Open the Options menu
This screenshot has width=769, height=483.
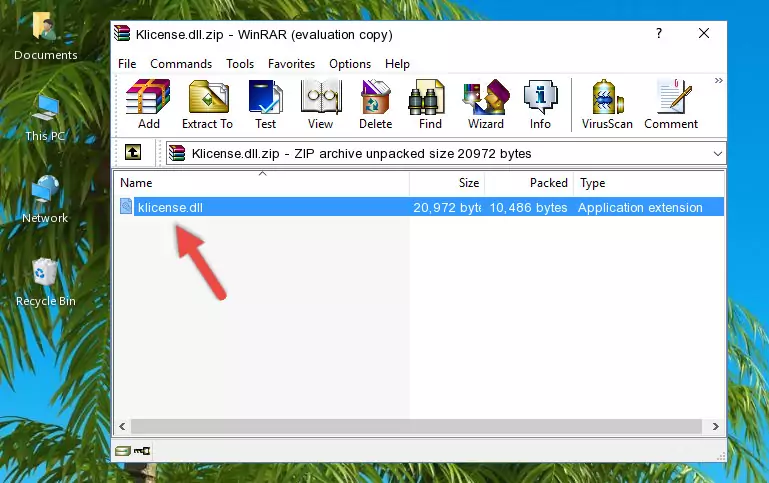coord(350,64)
